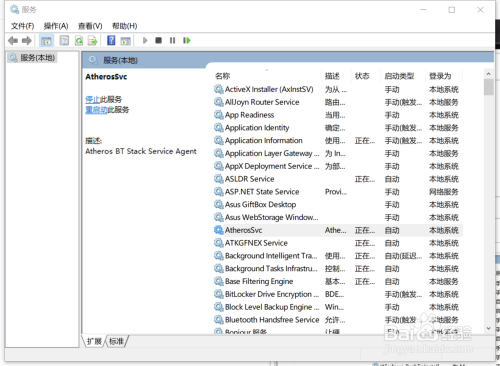Image resolution: width=500 pixels, height=366 pixels.
Task: Open the Properties toolbar icon
Action: pyautogui.click(x=64, y=41)
